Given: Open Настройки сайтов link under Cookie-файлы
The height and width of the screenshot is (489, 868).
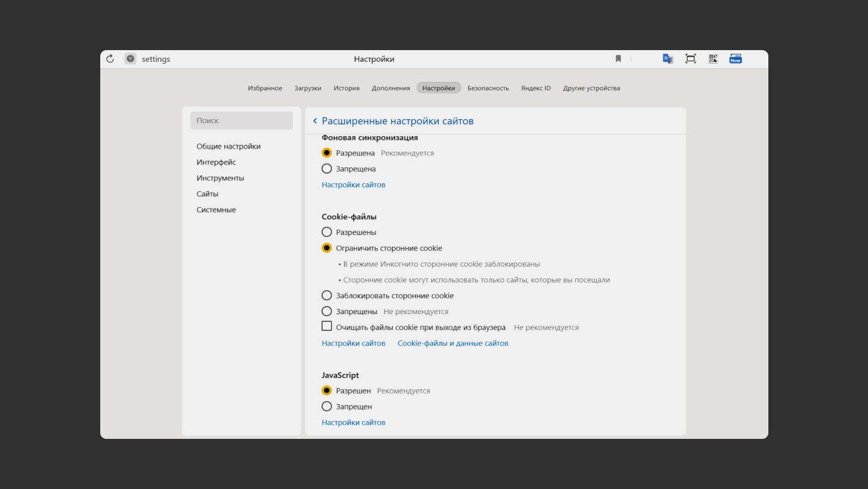Looking at the screenshot, I should [353, 344].
